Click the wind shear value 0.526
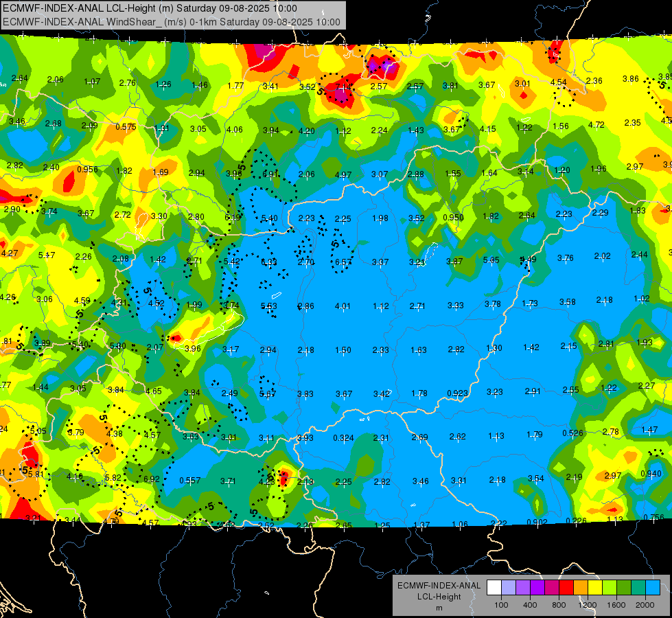This screenshot has width=672, height=618. tap(573, 433)
